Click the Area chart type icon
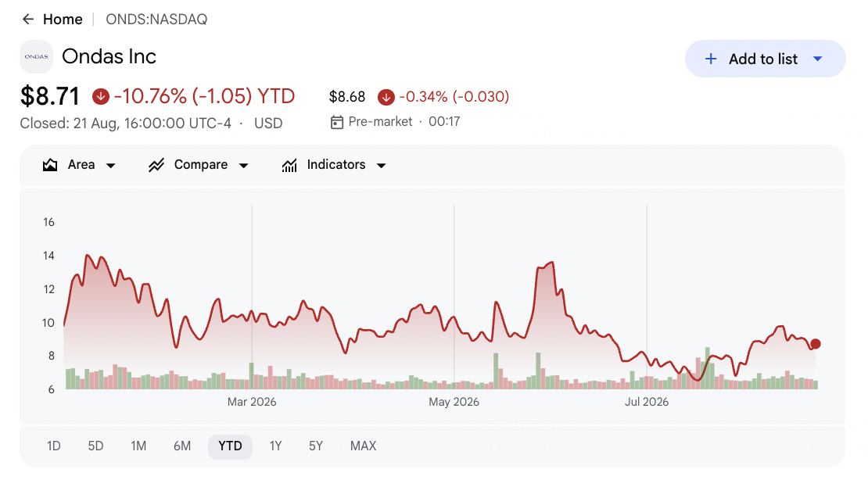Viewport: 868px width, 480px height. pyautogui.click(x=50, y=165)
